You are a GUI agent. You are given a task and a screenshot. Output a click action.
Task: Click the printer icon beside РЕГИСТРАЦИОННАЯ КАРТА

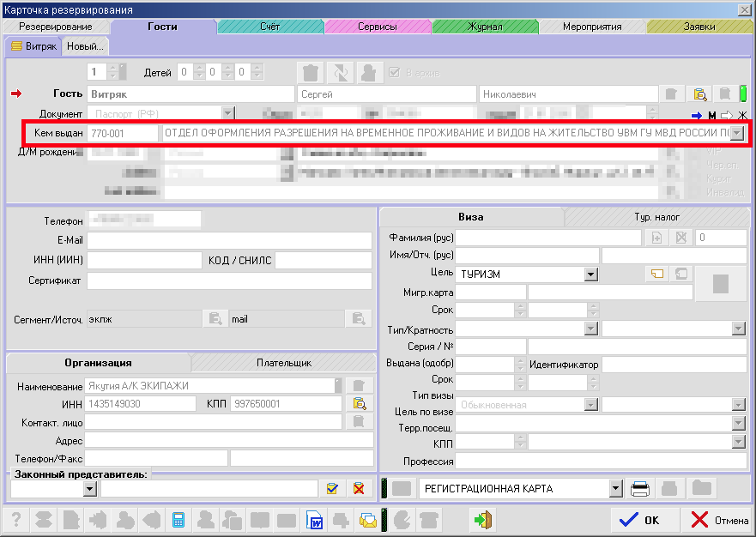coord(639,489)
